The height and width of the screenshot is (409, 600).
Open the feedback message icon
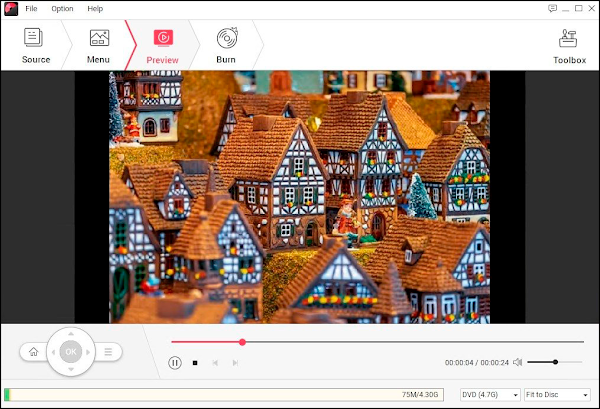[552, 8]
